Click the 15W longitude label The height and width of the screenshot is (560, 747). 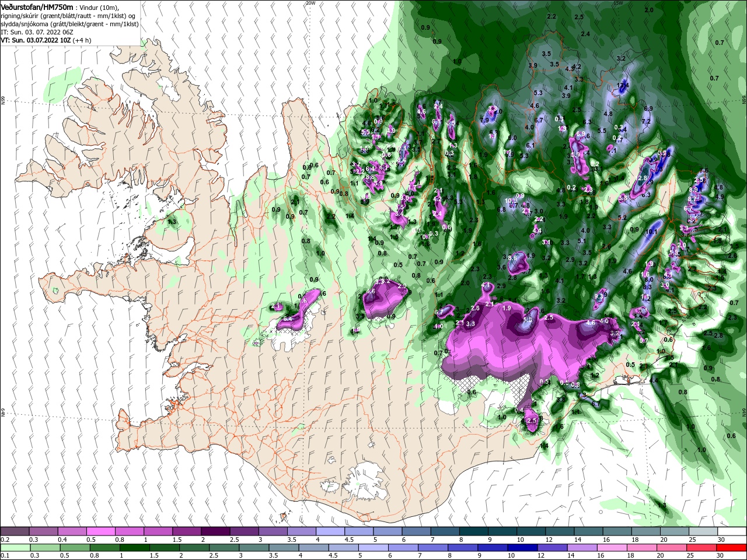point(617,2)
